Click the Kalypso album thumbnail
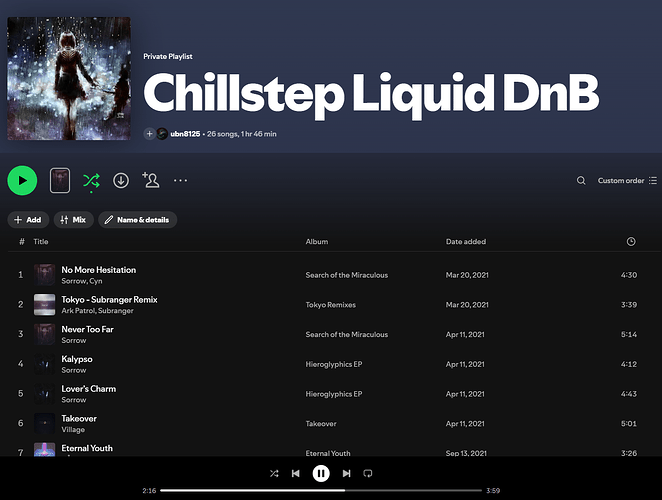The image size is (662, 500). (44, 364)
